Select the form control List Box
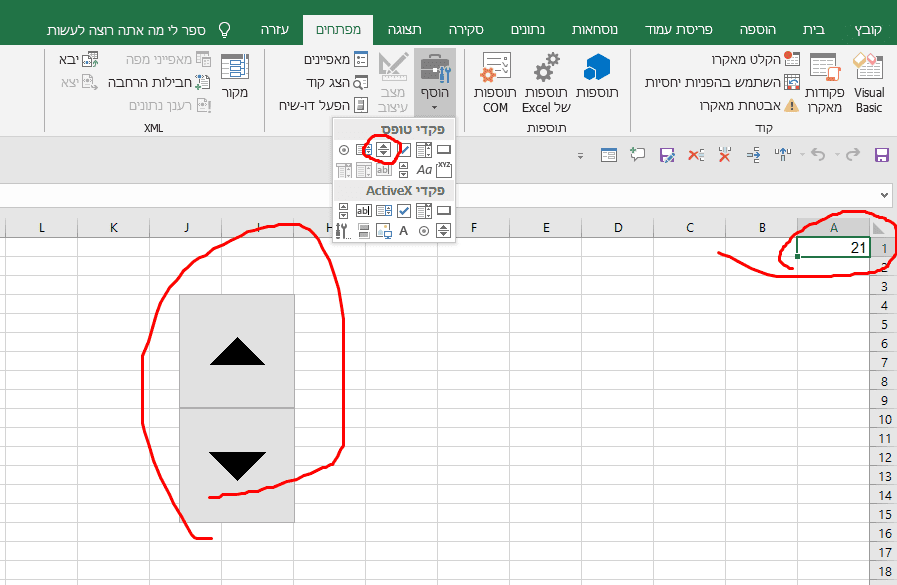Screen dimensions: 897x585 364,150
